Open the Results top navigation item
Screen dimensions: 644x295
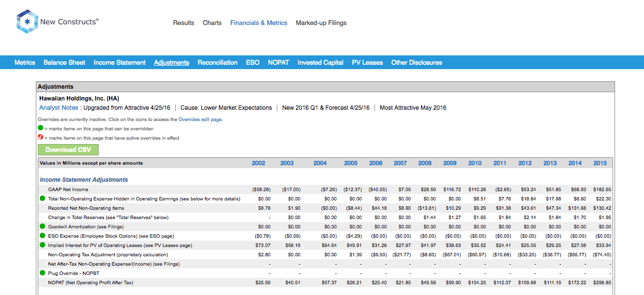tap(184, 23)
